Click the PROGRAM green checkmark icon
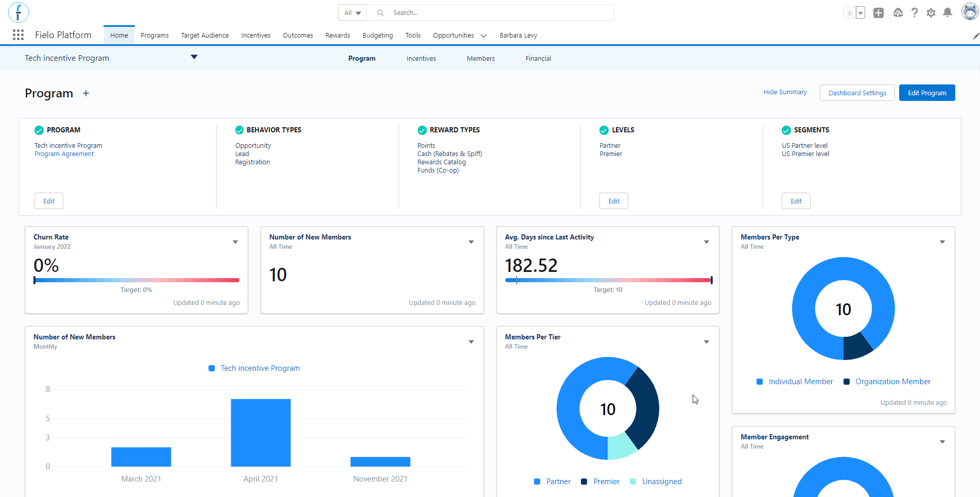Viewport: 980px width, 497px height. (x=39, y=130)
